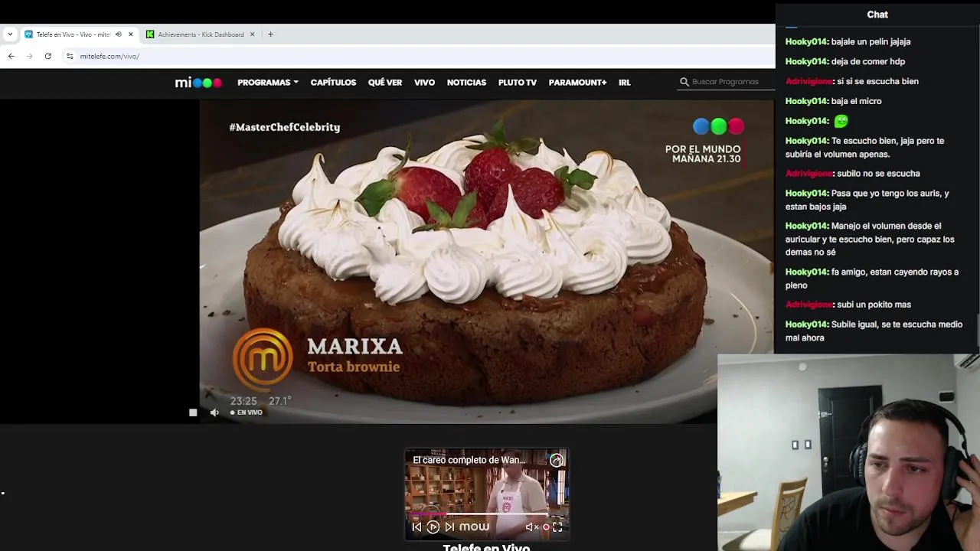The height and width of the screenshot is (551, 980).
Task: Click Adrivigione on 'subi un pokito mas'
Action: click(x=809, y=305)
